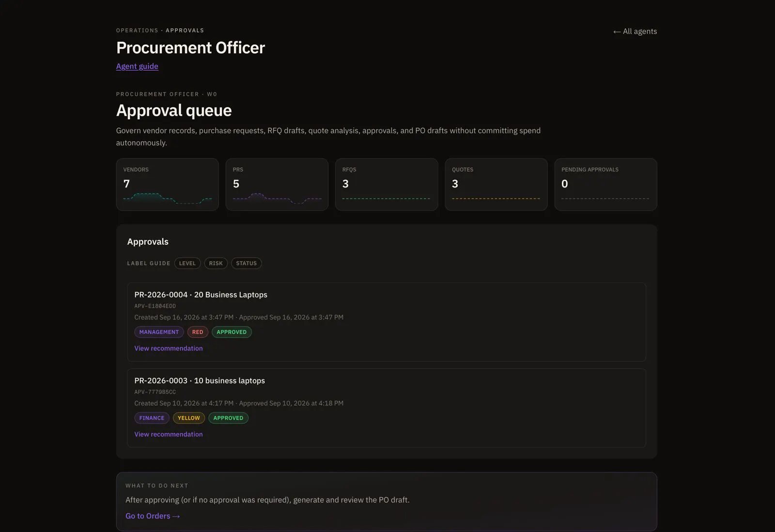The image size is (775, 532).
Task: Click the Procurement Officer heading
Action: click(190, 47)
